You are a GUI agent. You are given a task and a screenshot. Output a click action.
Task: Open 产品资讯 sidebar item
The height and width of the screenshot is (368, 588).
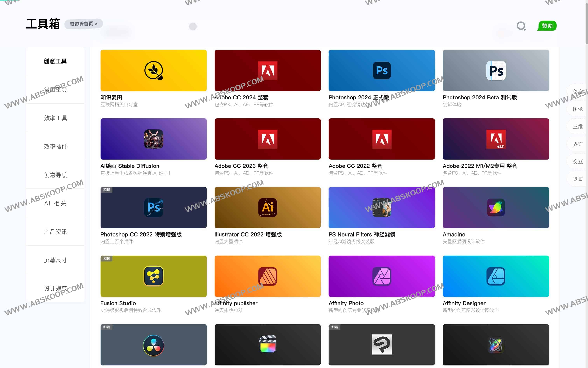tap(55, 232)
